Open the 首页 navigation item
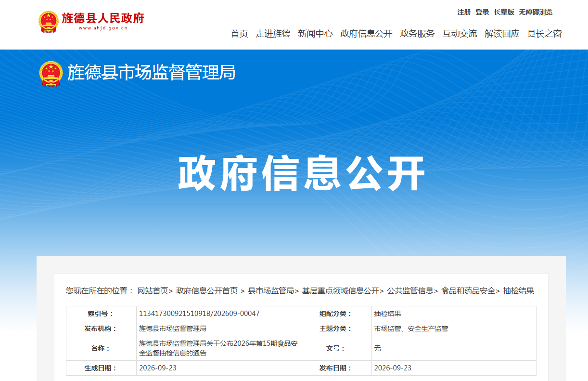This screenshot has width=588, height=381. 239,34
